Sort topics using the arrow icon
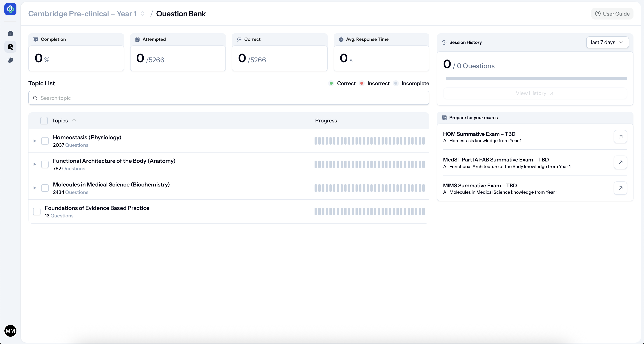This screenshot has width=644, height=344. point(74,120)
